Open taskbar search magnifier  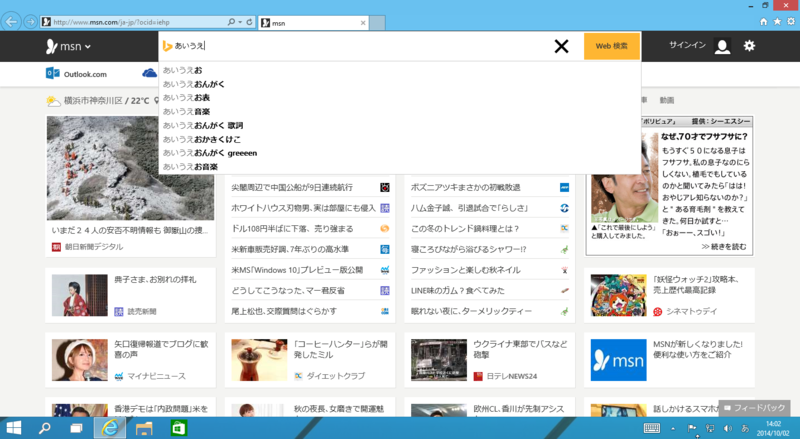pos(45,428)
